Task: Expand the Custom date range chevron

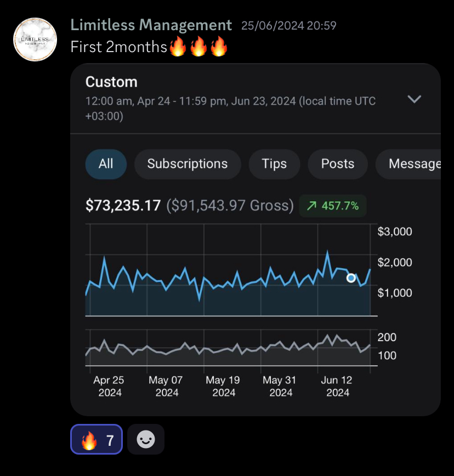Action: click(414, 99)
